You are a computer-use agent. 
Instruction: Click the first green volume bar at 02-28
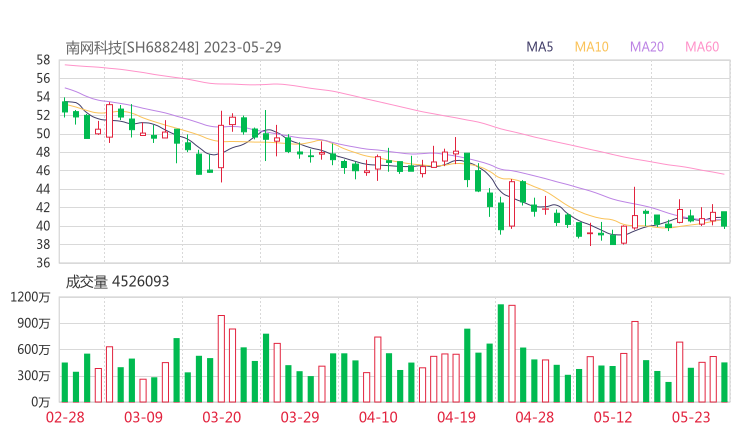coord(65,382)
